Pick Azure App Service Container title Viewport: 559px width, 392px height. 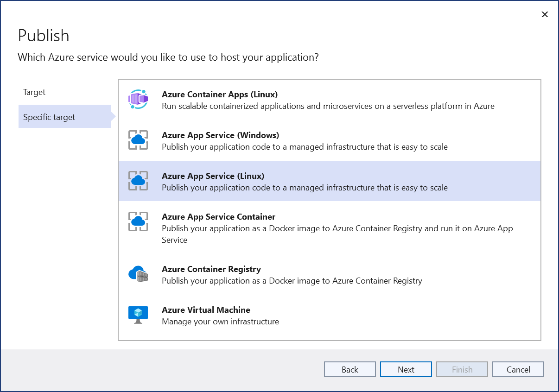point(218,217)
